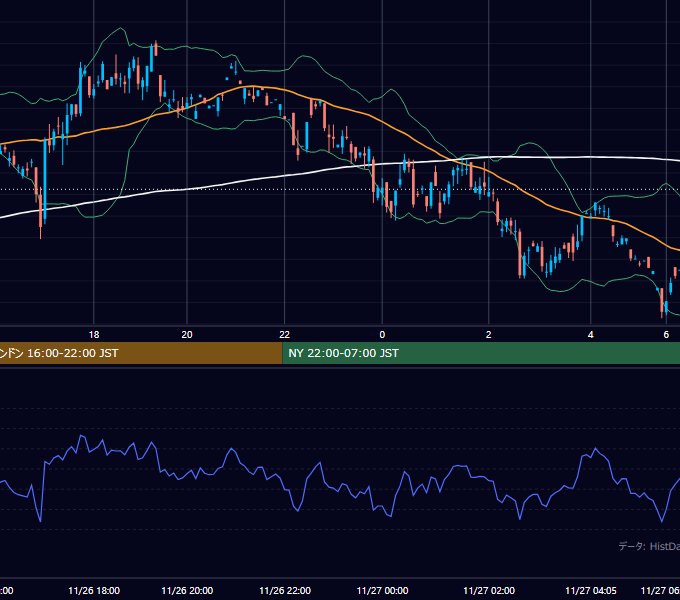Click the ロンドン 16:00-22:00 JST session bar
The height and width of the screenshot is (600, 680).
141,353
